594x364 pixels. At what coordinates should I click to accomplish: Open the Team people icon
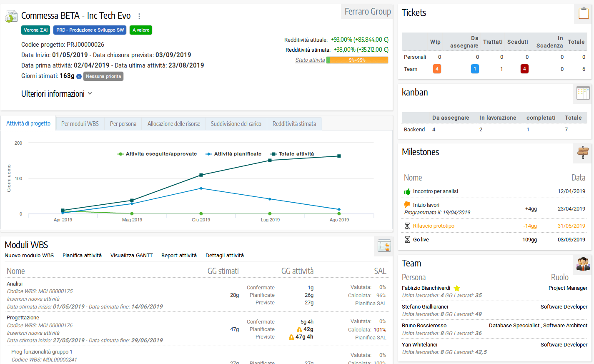tap(583, 264)
